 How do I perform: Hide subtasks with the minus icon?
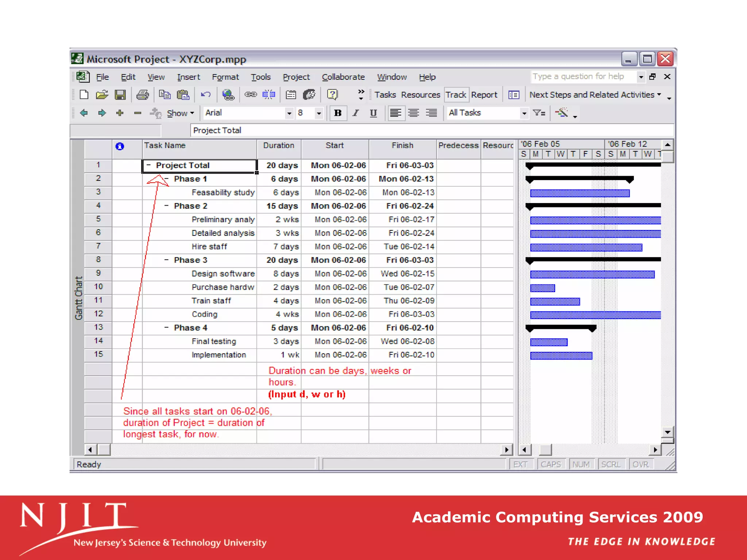coord(138,113)
